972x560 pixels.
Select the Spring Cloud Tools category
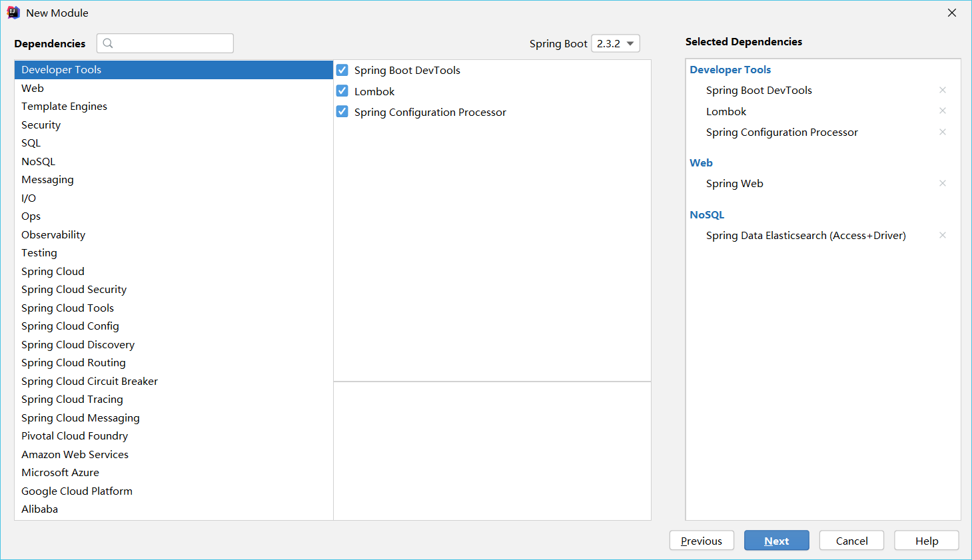click(174, 308)
